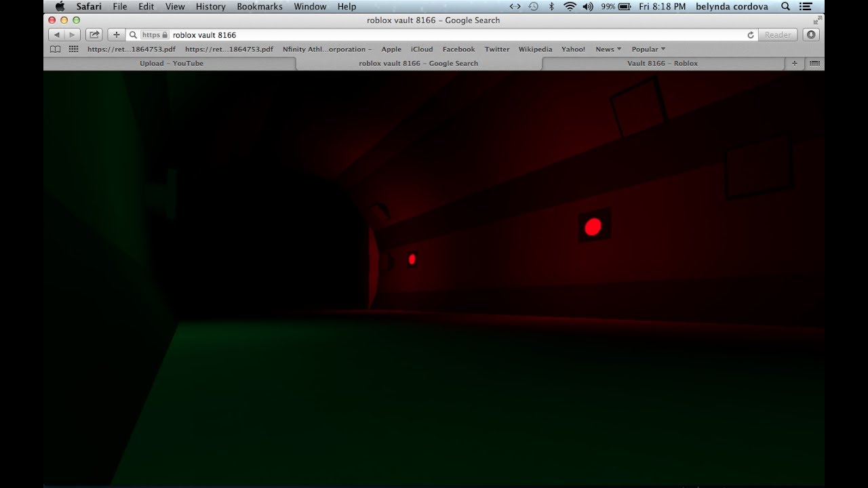
Task: Click the clock Fri 8:18 PM
Action: click(x=662, y=6)
